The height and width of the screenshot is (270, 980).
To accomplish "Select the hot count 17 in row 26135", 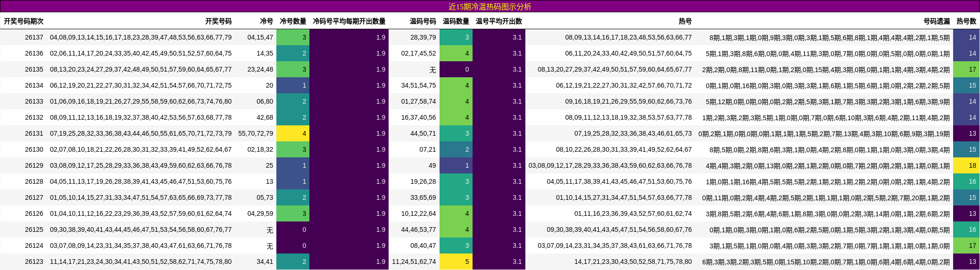I will (966, 69).
